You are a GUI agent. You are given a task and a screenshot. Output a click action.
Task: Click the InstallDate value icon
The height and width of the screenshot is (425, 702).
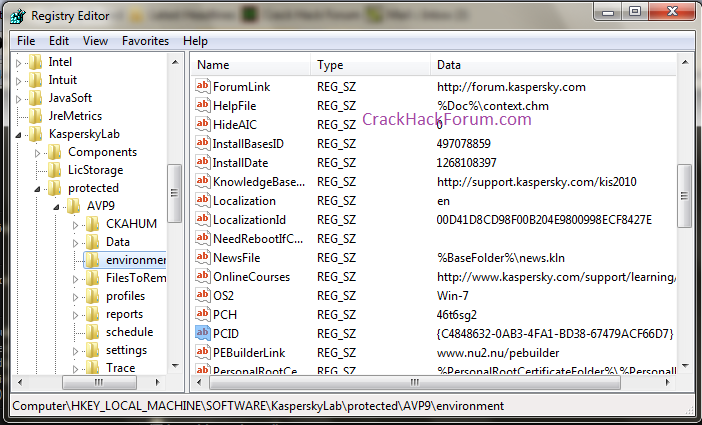[x=203, y=162]
